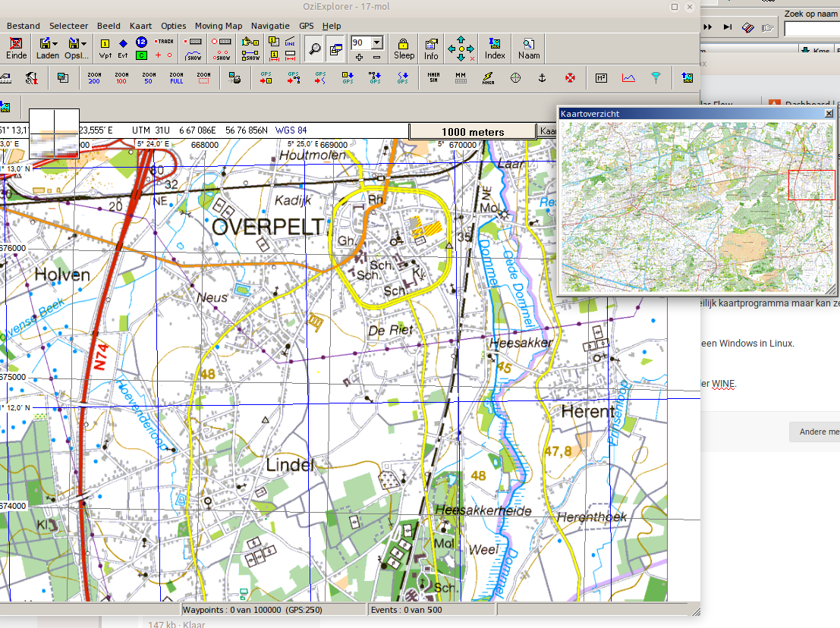Viewport: 840px width, 628px height.
Task: Expand the Opslaan save dropdown arrow
Action: (x=84, y=43)
